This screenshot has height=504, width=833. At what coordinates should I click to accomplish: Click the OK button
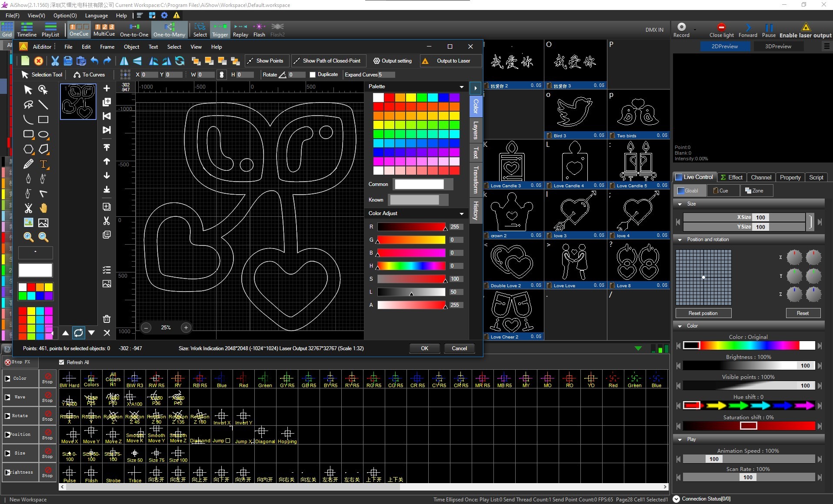pyautogui.click(x=424, y=348)
